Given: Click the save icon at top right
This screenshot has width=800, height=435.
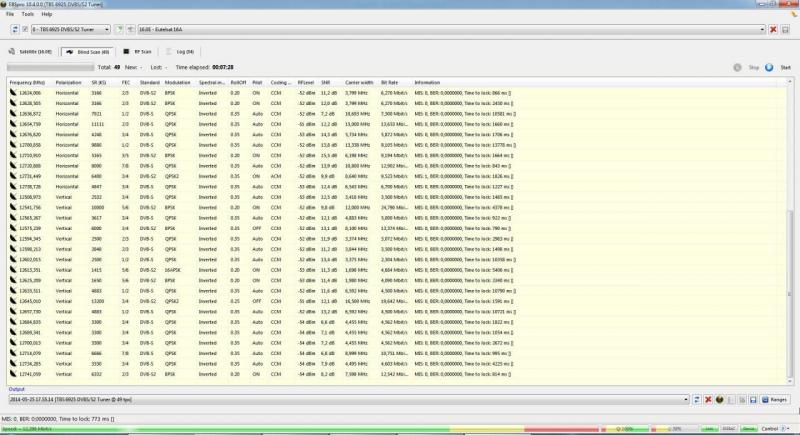Looking at the screenshot, I should click(787, 30).
